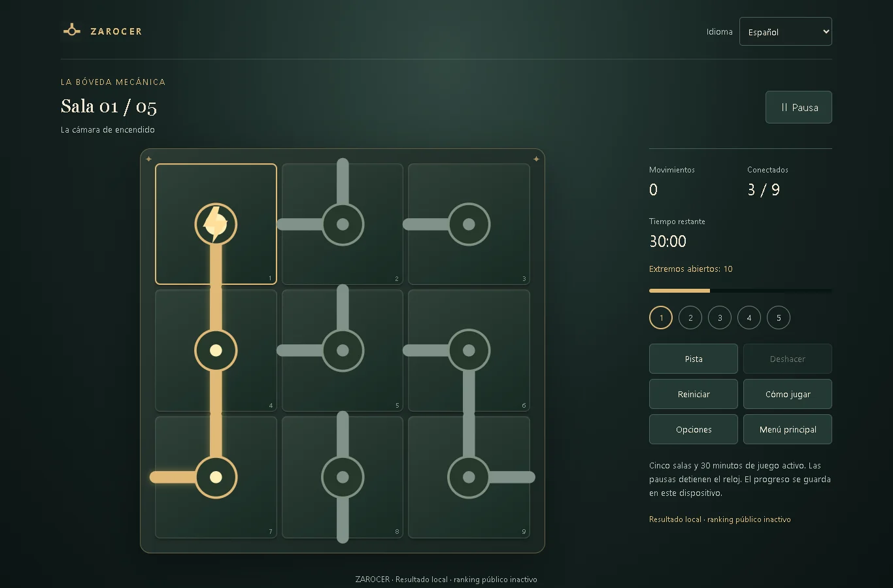Click the room progress bar
Viewport: 893px width, 588px height.
pyautogui.click(x=741, y=291)
